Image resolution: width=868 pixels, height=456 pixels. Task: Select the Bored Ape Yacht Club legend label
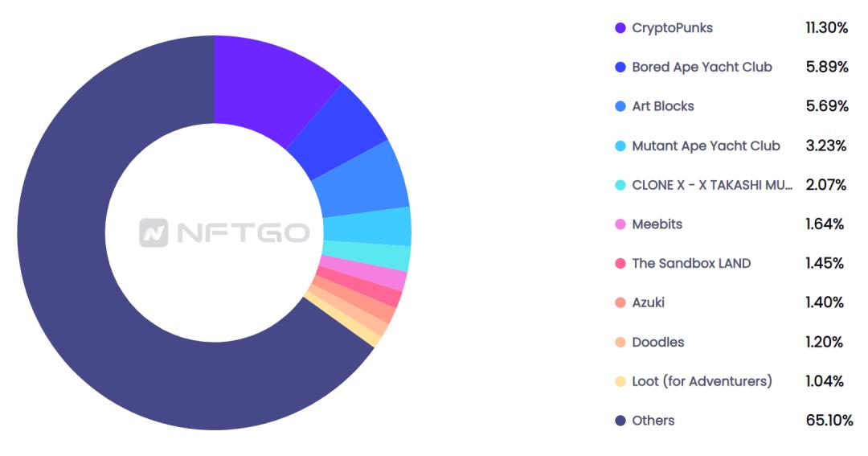click(702, 67)
